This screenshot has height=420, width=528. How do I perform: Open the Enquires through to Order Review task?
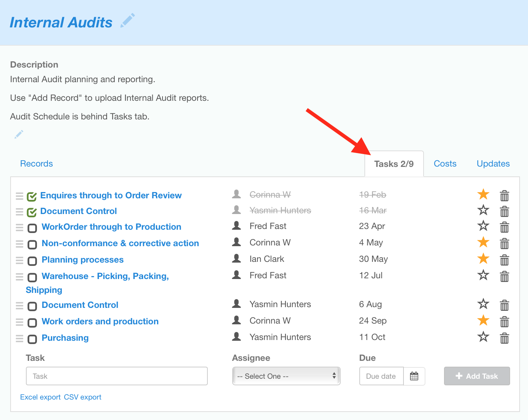(x=111, y=195)
